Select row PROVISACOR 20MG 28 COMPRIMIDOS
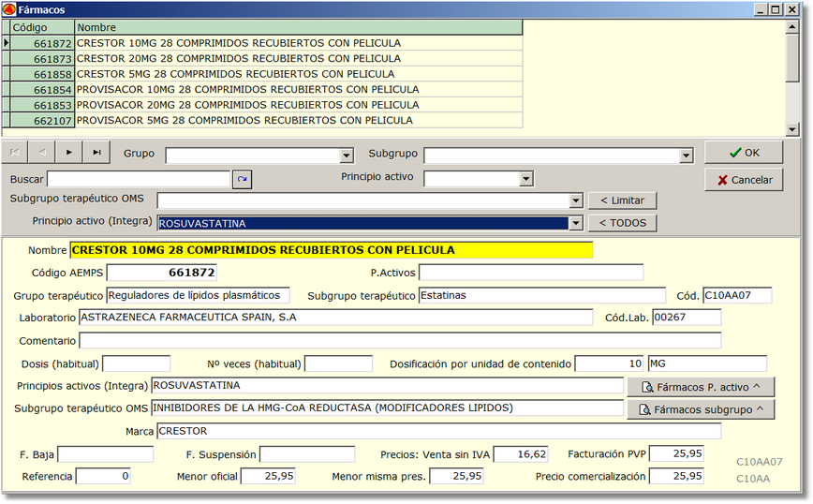The height and width of the screenshot is (504, 813). click(x=299, y=105)
